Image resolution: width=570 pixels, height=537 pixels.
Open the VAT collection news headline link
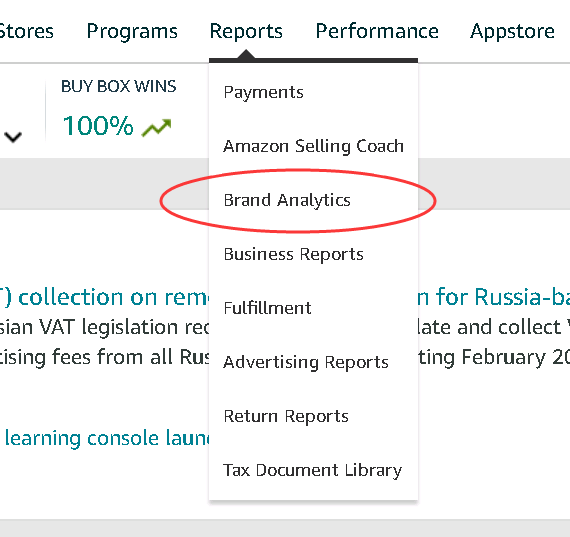104,297
